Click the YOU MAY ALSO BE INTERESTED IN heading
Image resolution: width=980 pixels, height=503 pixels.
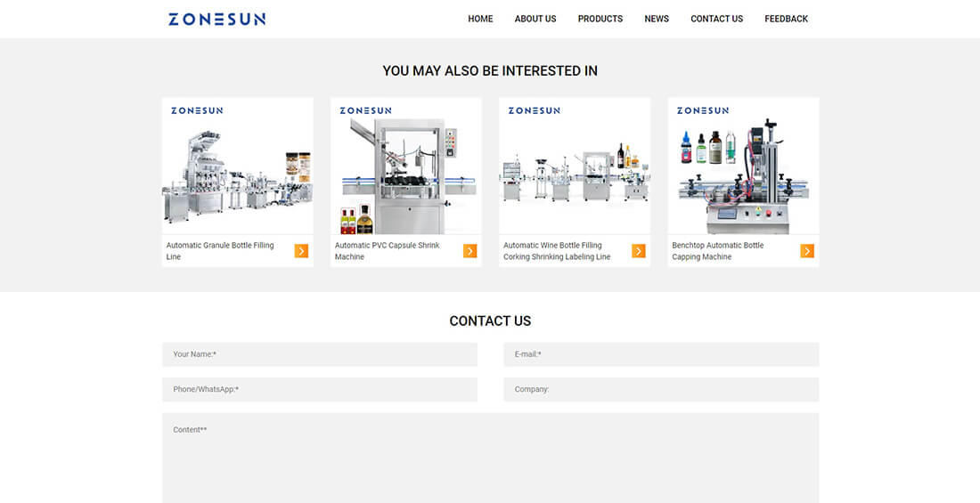[490, 71]
